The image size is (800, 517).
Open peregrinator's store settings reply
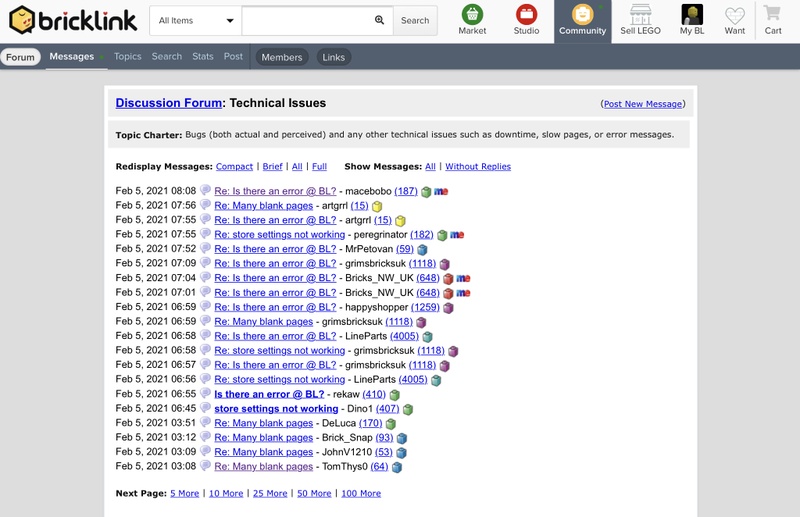click(x=280, y=235)
